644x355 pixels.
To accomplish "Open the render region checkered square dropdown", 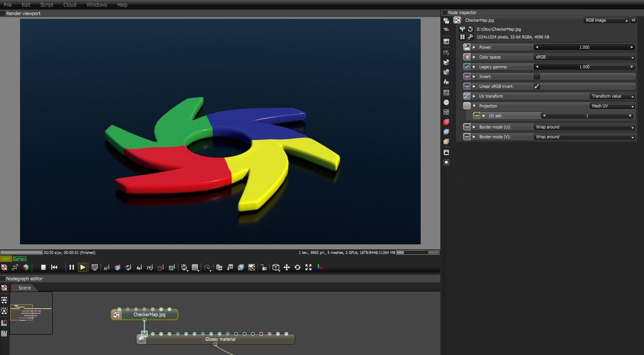I will pos(195,268).
